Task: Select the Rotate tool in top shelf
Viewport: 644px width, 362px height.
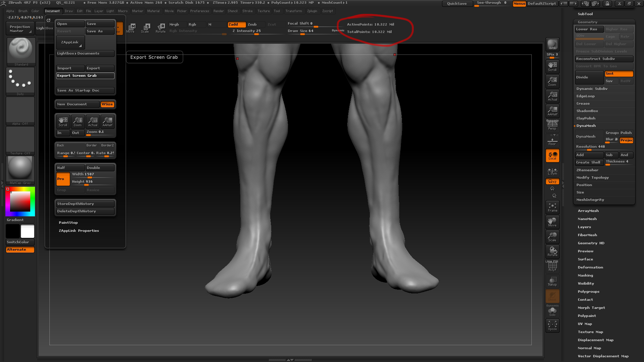Action: click(160, 28)
